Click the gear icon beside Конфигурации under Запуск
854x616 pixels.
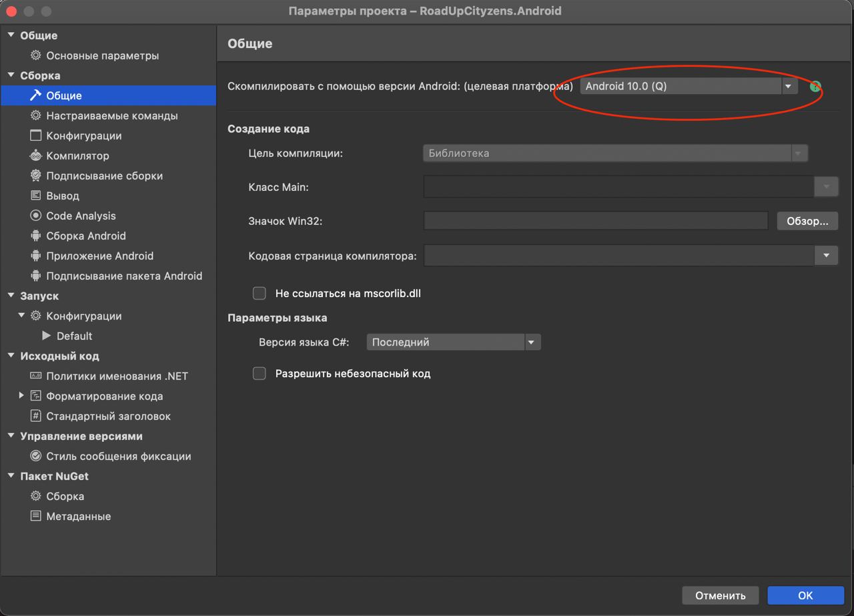tap(36, 316)
